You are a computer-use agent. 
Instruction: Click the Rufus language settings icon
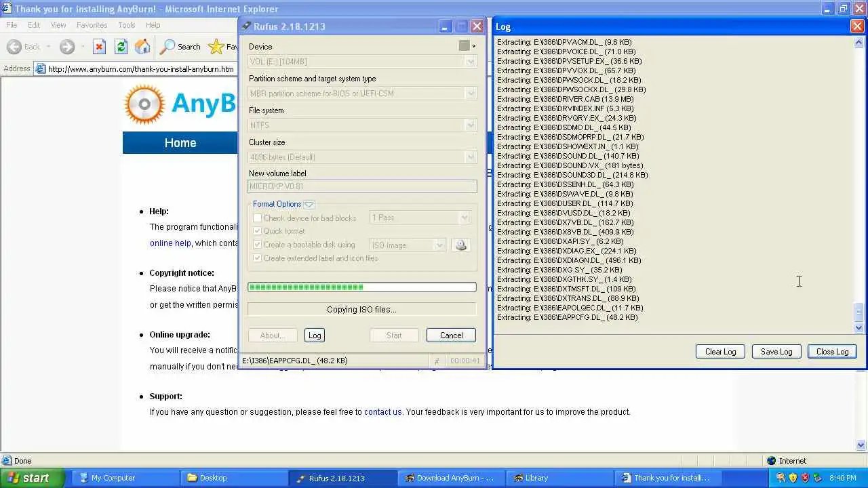[x=464, y=45]
